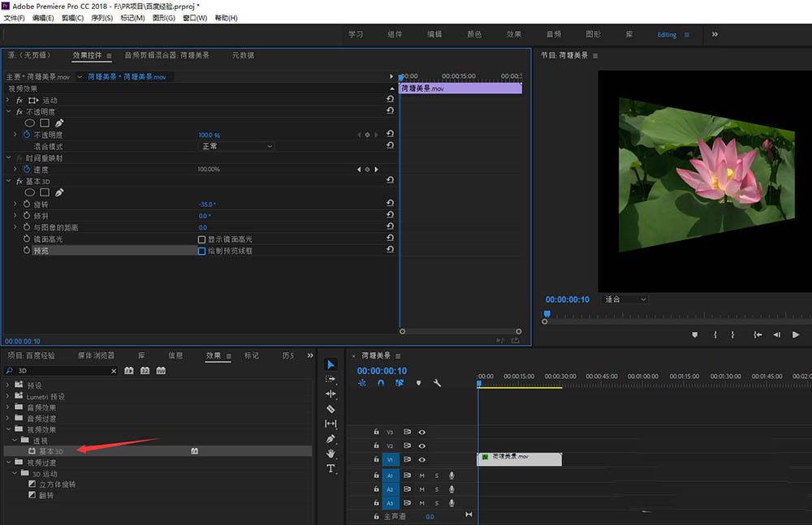This screenshot has height=525, width=812.
Task: Enable 显示镜面高光 checkbox
Action: click(x=202, y=239)
